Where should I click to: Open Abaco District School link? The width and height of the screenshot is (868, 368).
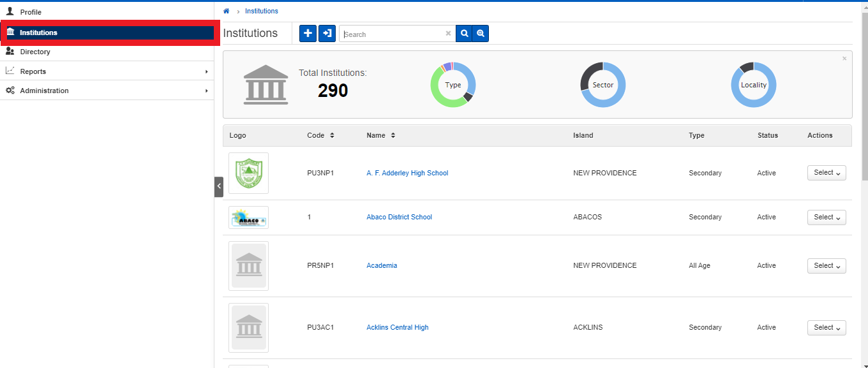pyautogui.click(x=399, y=217)
